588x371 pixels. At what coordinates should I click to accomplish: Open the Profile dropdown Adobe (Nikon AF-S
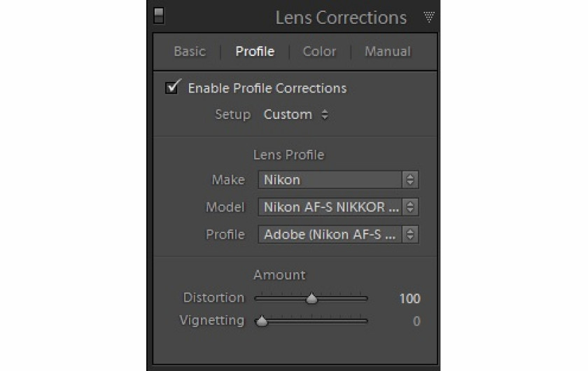pos(338,234)
